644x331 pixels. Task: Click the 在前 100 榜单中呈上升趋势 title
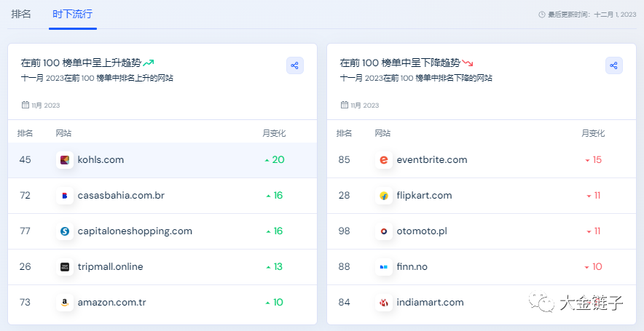81,63
